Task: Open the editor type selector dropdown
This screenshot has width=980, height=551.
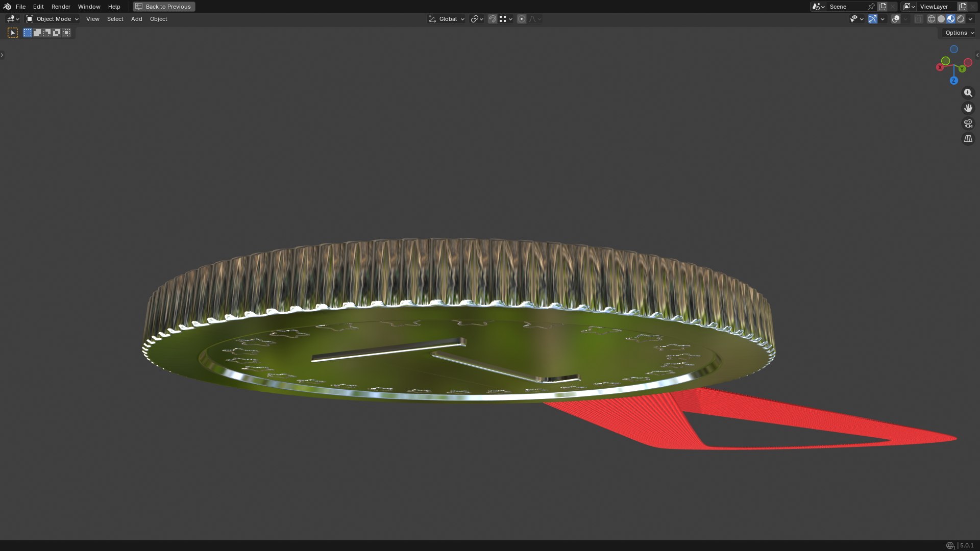Action: tap(13, 19)
